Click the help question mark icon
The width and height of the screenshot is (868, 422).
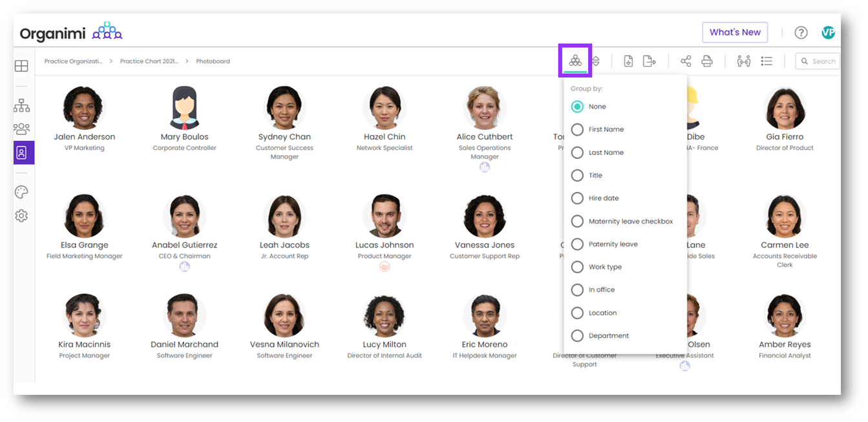(x=801, y=32)
